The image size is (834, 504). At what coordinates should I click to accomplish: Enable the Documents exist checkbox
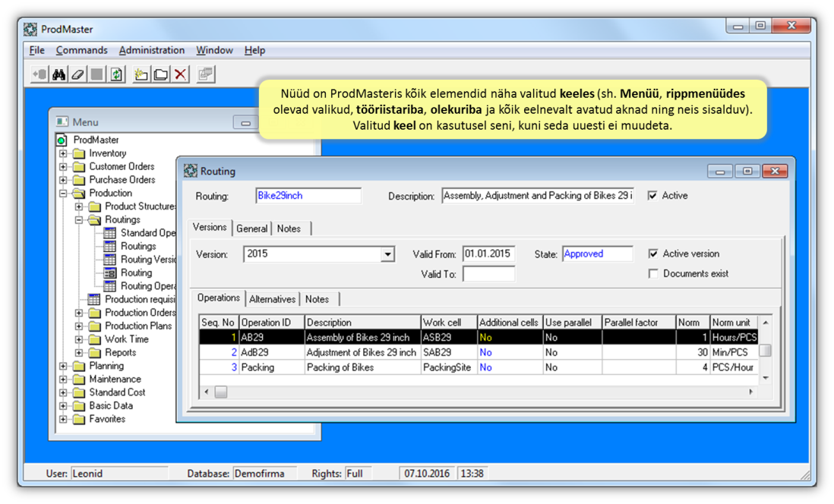[653, 274]
